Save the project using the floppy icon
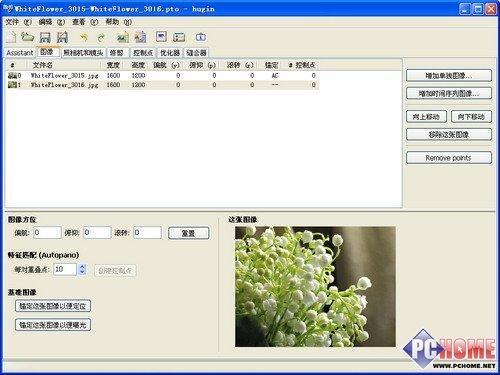The height and width of the screenshot is (375, 500). tap(45, 37)
